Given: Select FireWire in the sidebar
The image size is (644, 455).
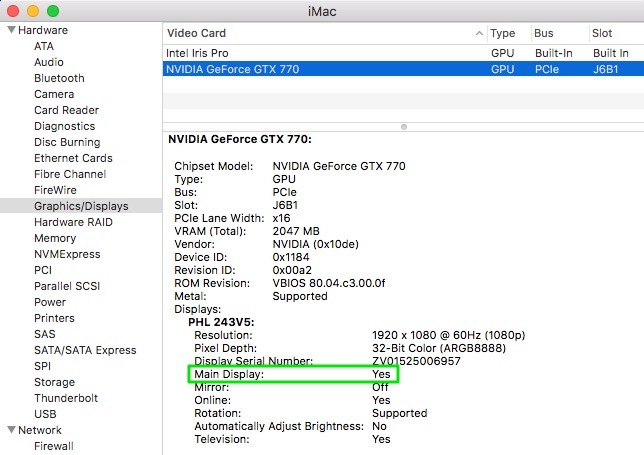Looking at the screenshot, I should point(55,190).
